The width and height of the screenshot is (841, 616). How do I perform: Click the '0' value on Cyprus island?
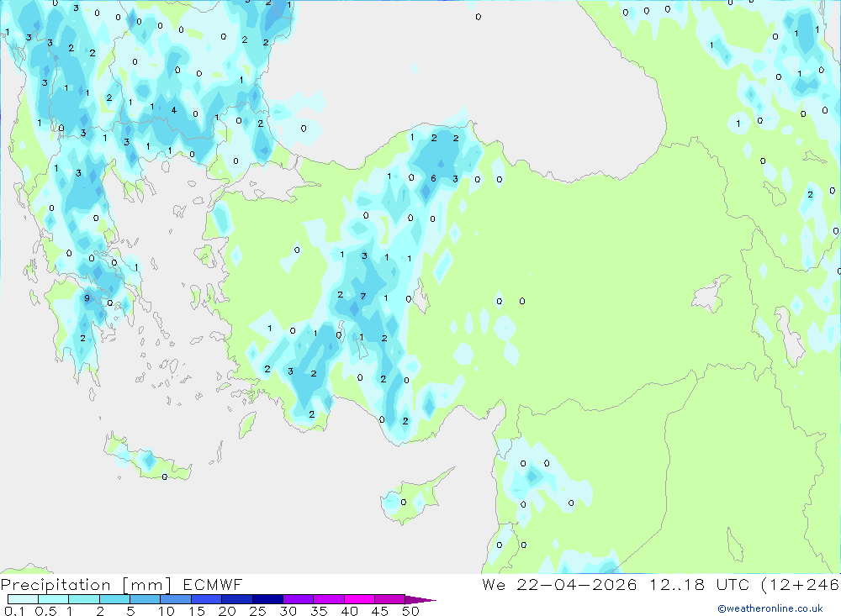tap(404, 503)
